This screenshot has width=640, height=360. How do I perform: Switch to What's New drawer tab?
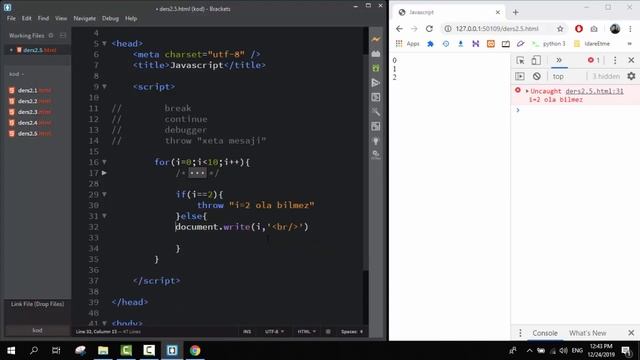pos(587,333)
